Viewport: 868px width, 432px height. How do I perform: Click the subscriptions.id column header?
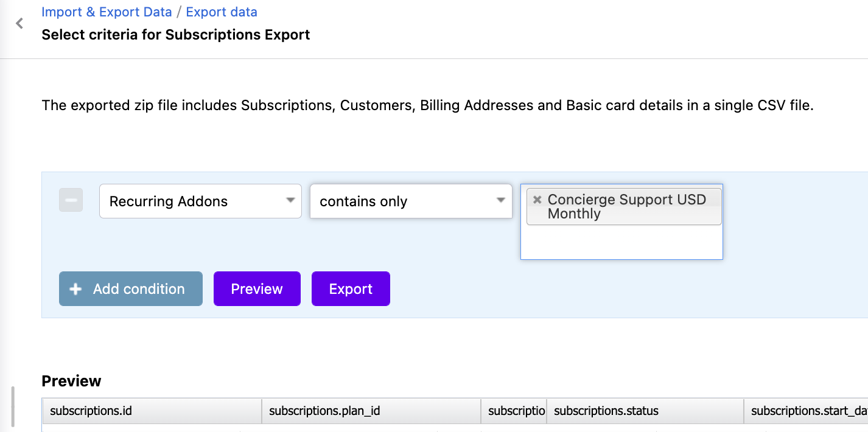[152, 411]
